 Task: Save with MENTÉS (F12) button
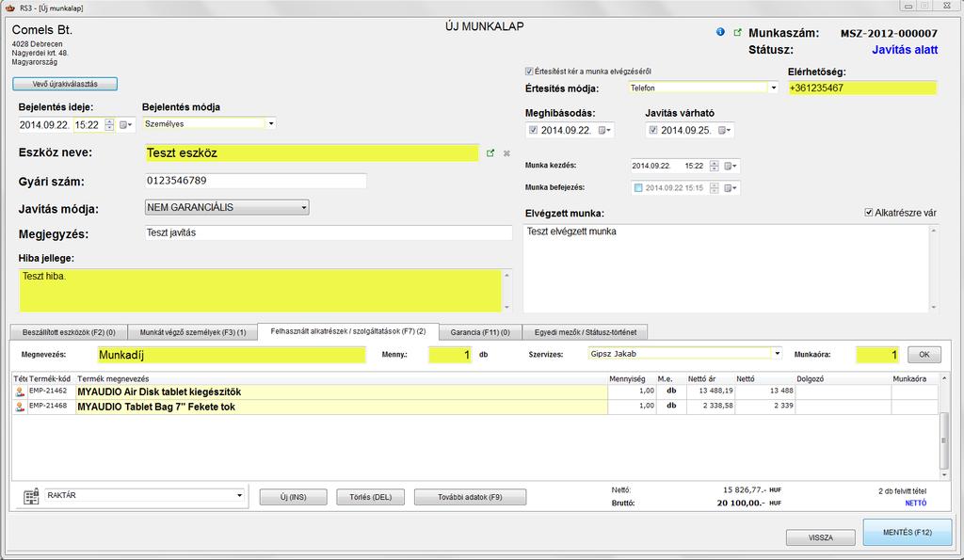point(908,533)
